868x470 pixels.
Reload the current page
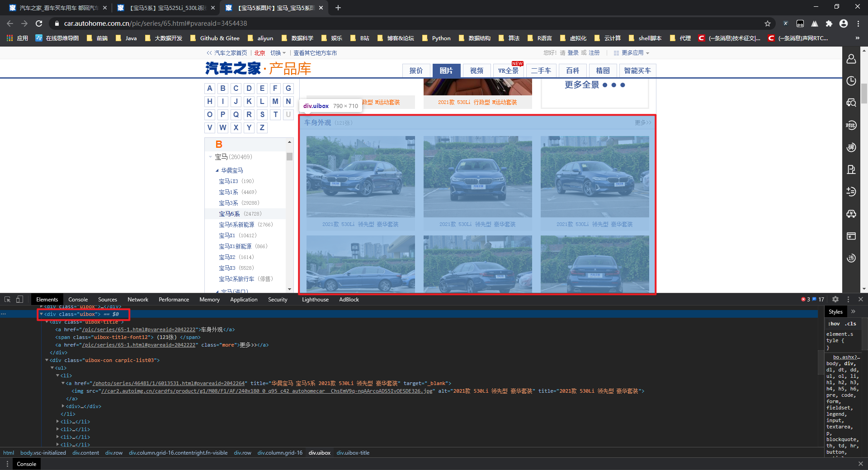[x=39, y=23]
